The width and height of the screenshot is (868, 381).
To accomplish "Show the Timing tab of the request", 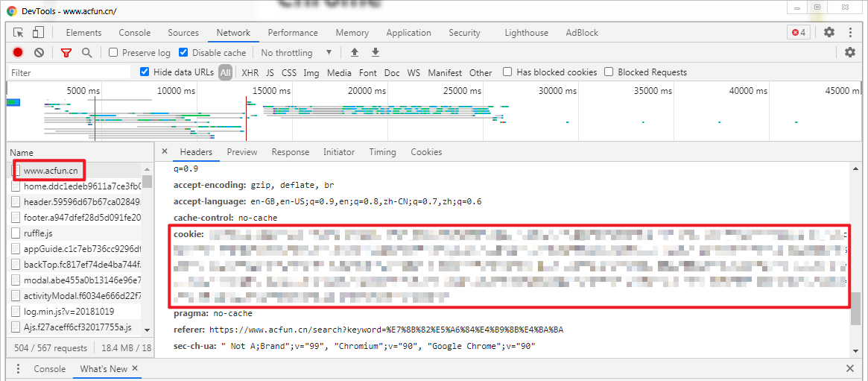I will (382, 152).
